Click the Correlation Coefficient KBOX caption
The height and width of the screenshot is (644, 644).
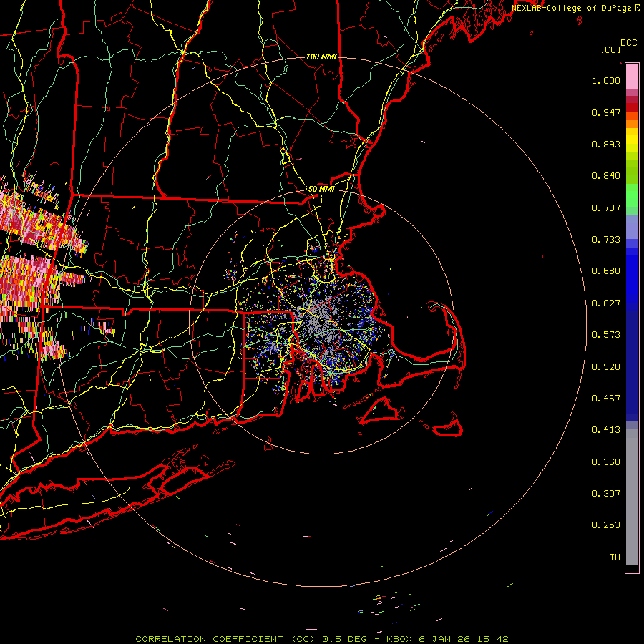[322, 639]
